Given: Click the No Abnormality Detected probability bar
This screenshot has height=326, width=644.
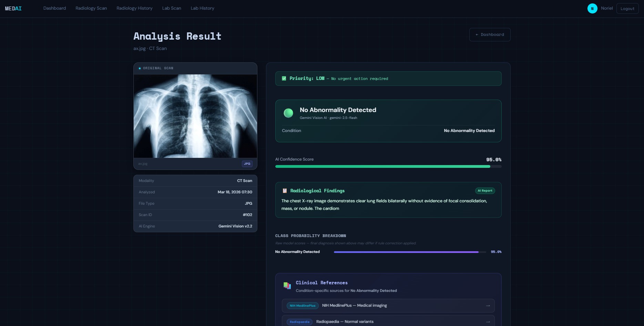Looking at the screenshot, I should (410, 252).
